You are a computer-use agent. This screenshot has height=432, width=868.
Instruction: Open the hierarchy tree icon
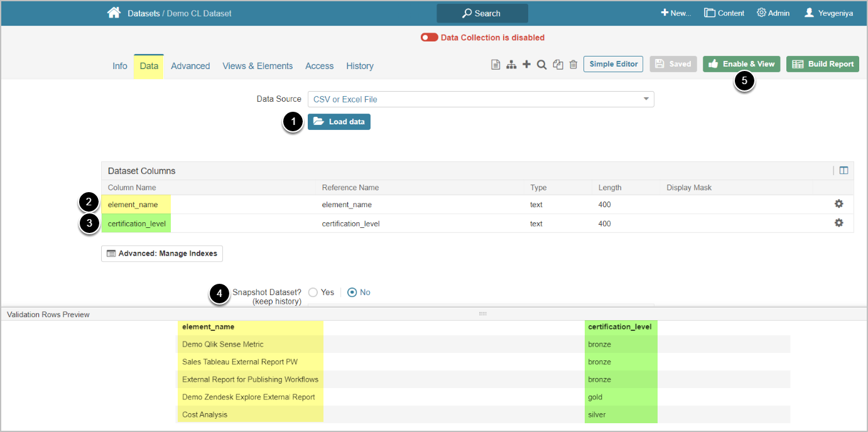tap(511, 65)
